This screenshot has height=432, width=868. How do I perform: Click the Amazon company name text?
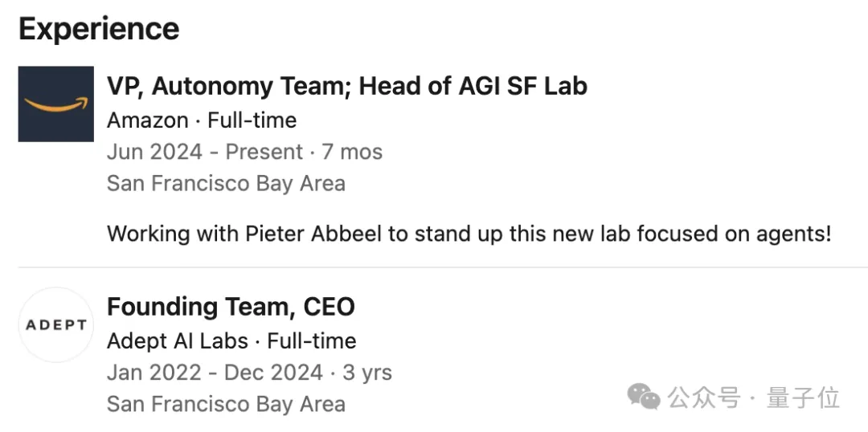pyautogui.click(x=147, y=120)
